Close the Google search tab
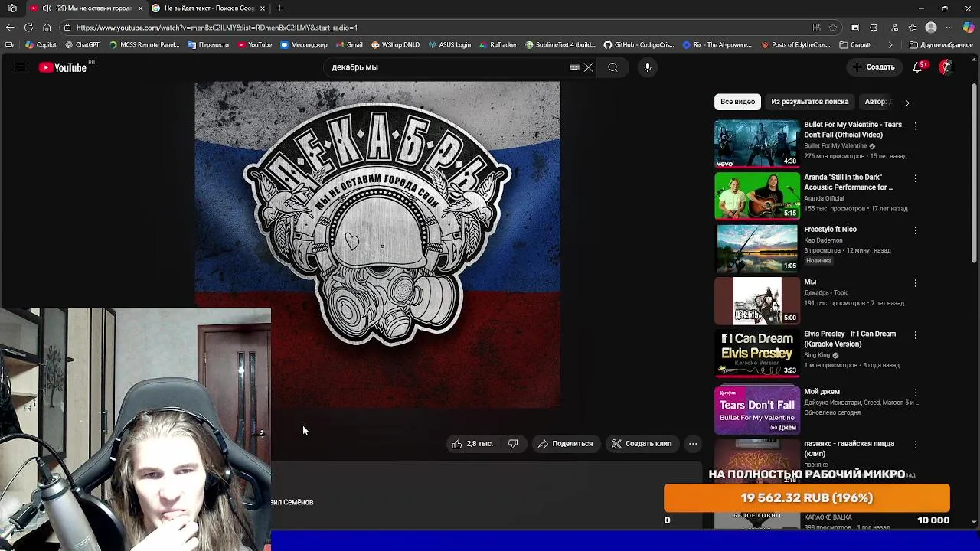The width and height of the screenshot is (980, 551). pos(263,8)
